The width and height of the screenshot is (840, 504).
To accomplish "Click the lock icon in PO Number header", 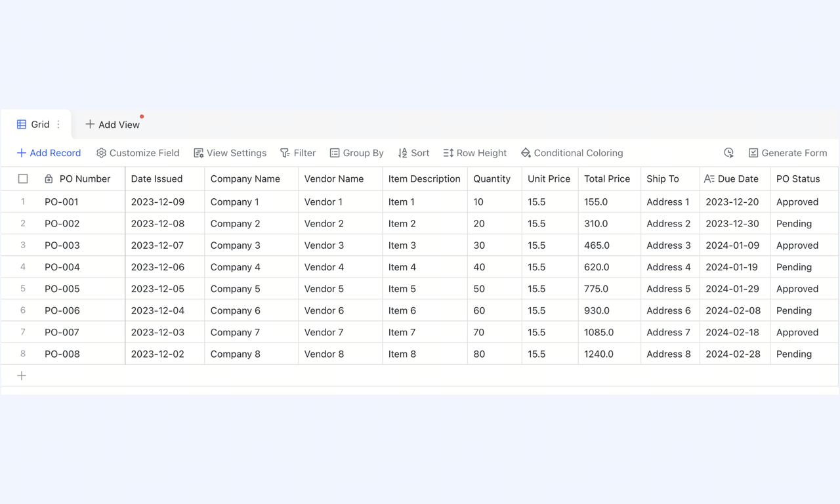I will pyautogui.click(x=49, y=178).
